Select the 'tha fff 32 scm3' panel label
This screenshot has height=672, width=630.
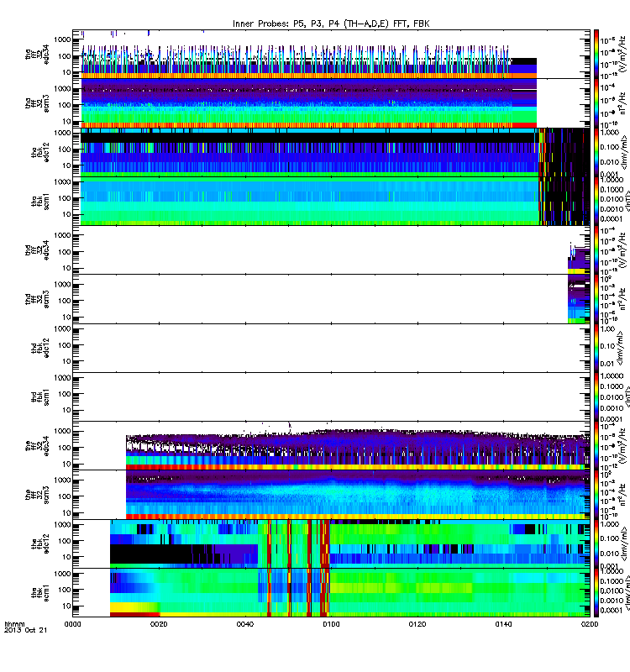(37, 103)
